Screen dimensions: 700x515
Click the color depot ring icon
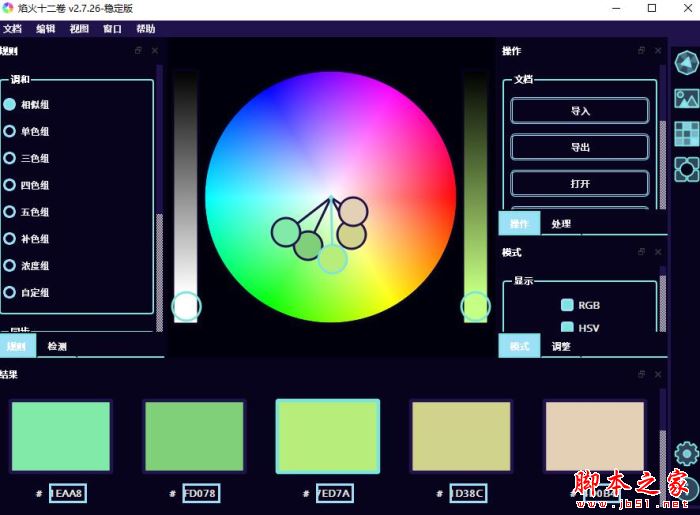pyautogui.click(x=686, y=169)
